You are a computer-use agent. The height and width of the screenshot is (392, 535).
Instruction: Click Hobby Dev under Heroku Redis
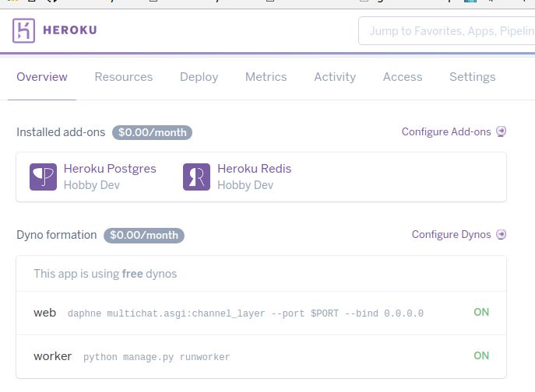245,185
